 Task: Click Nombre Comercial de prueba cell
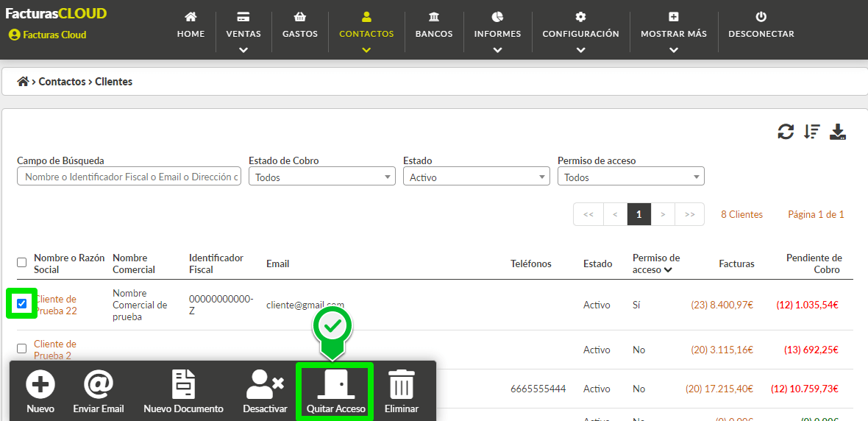pos(140,305)
